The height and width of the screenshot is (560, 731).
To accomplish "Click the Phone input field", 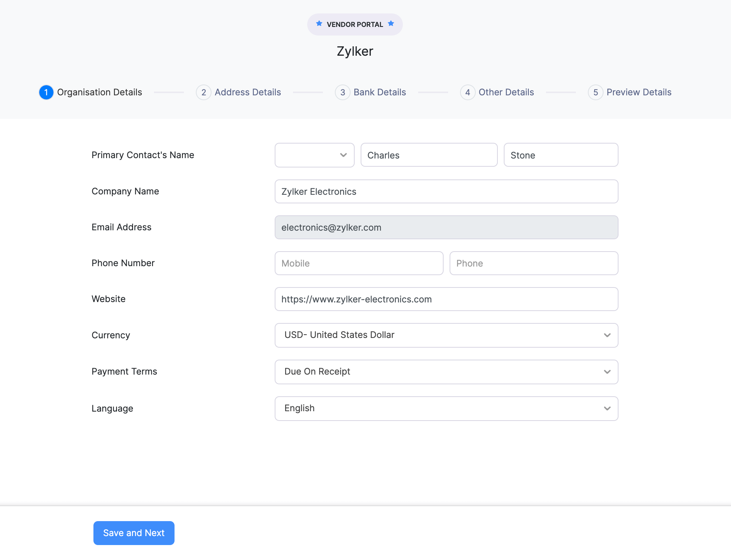I will pyautogui.click(x=534, y=263).
